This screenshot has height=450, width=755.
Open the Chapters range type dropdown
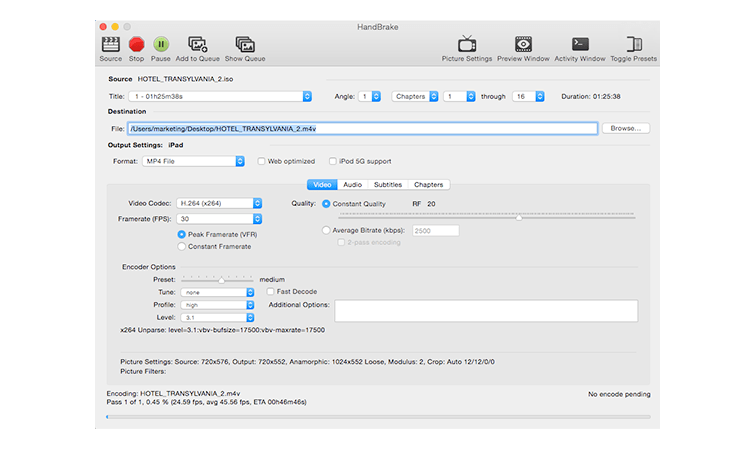click(415, 96)
